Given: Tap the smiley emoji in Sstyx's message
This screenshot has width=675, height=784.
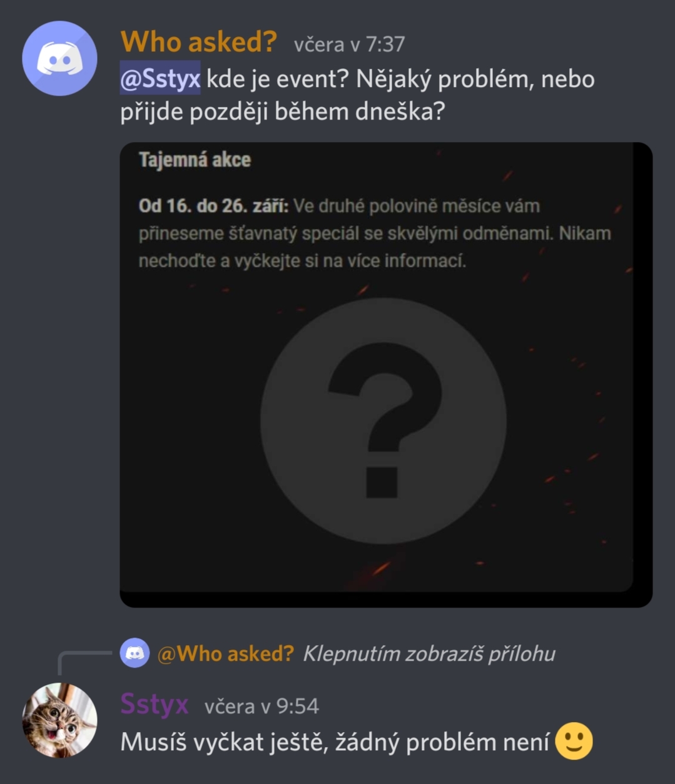Looking at the screenshot, I should coord(574,741).
